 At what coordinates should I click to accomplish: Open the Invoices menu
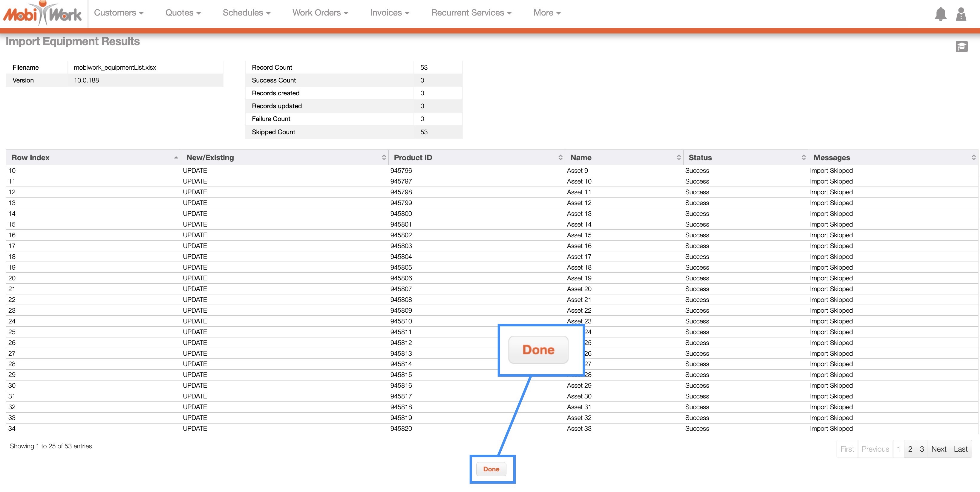point(390,13)
